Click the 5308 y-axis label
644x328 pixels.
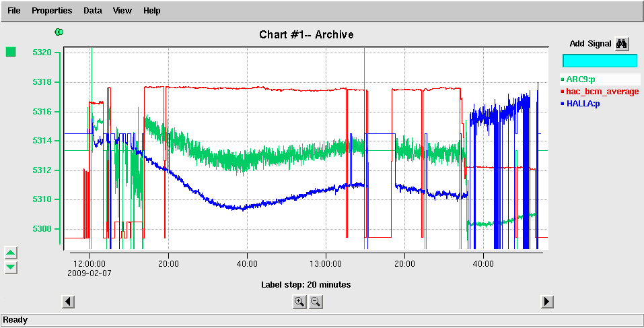click(x=42, y=229)
